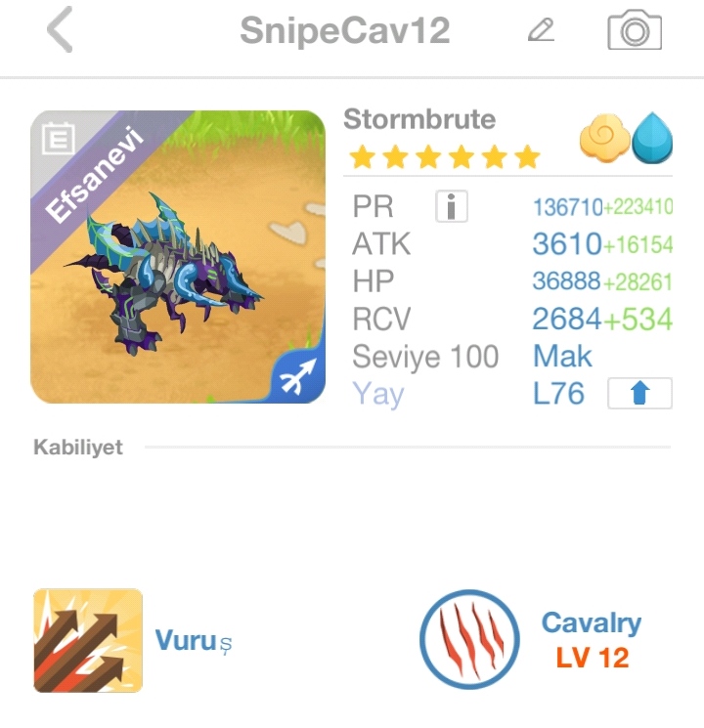Open the Cavalry claw mark icon
Image resolution: width=704 pixels, height=728 pixels.
469,639
